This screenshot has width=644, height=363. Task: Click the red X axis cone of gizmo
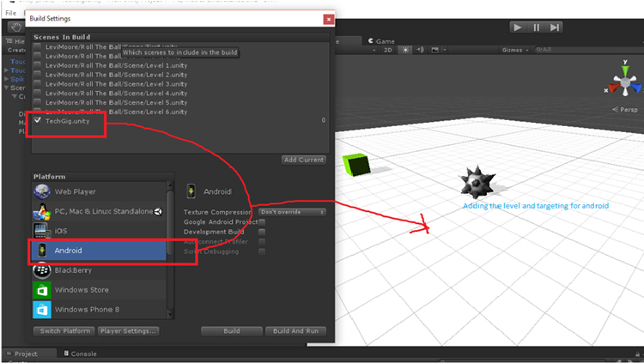(x=614, y=88)
